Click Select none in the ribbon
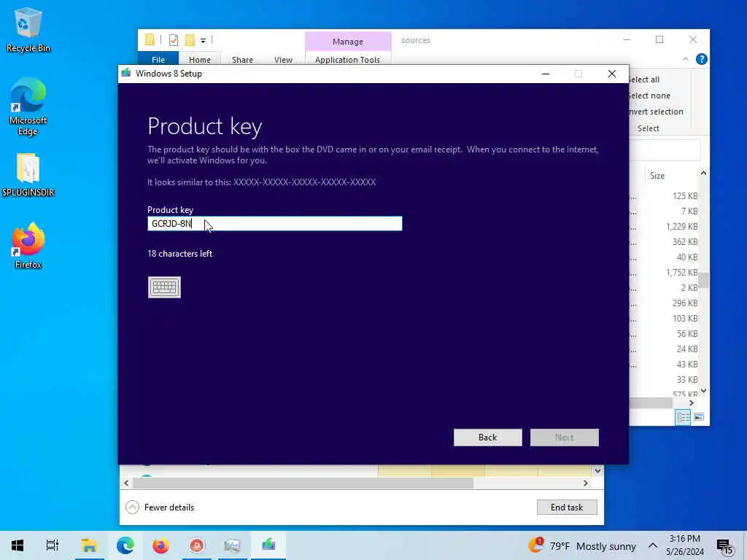Screen dimensions: 747x560 pyautogui.click(x=649, y=96)
